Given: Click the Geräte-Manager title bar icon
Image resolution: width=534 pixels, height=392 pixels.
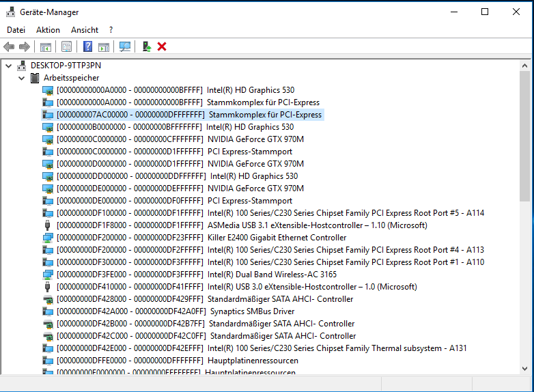Looking at the screenshot, I should pyautogui.click(x=11, y=12).
